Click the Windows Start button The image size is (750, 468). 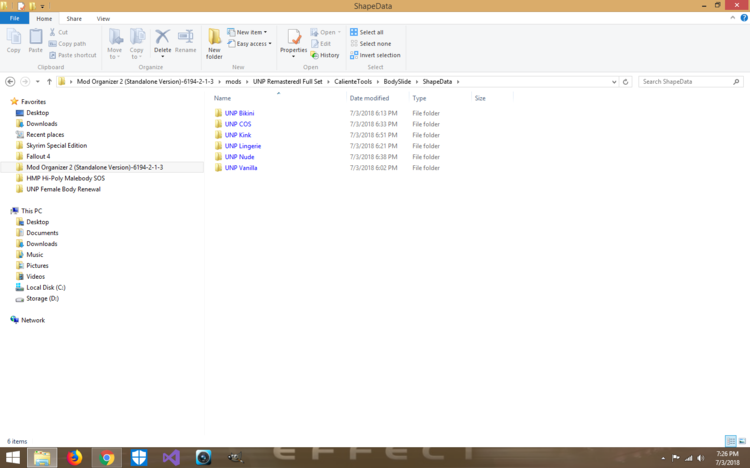(12, 458)
